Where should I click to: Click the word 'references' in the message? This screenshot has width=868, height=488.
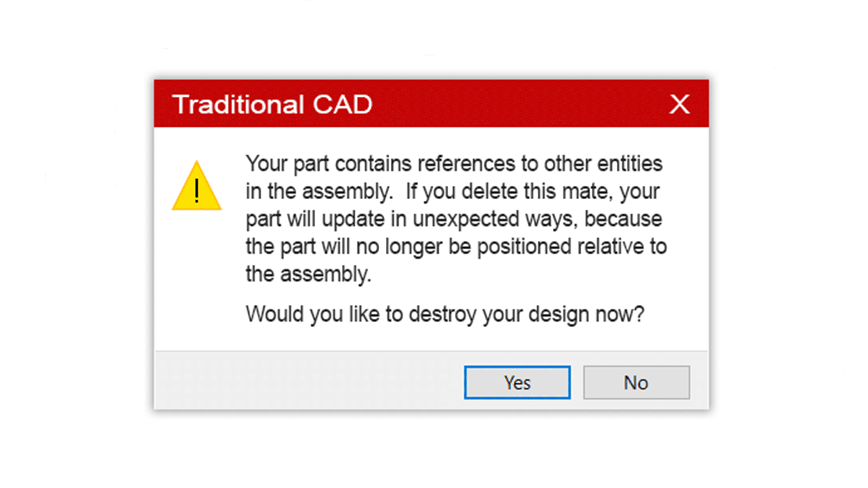466,164
